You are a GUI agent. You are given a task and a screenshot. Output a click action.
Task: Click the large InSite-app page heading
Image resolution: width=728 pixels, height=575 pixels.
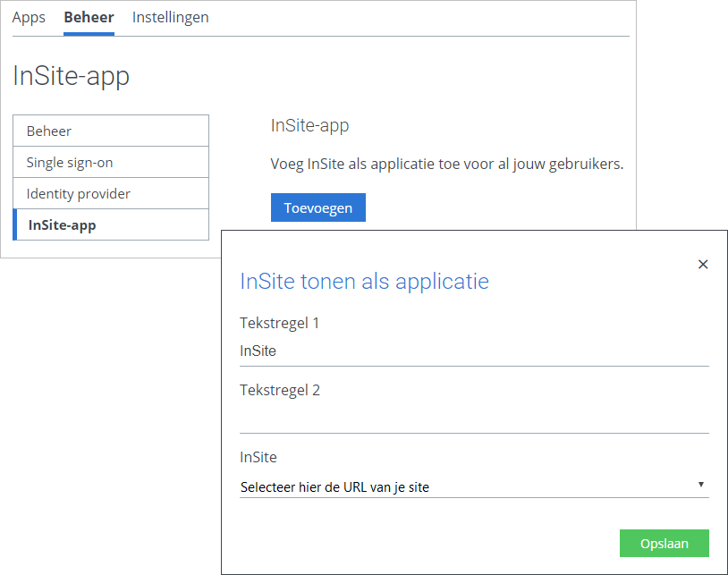pos(71,76)
